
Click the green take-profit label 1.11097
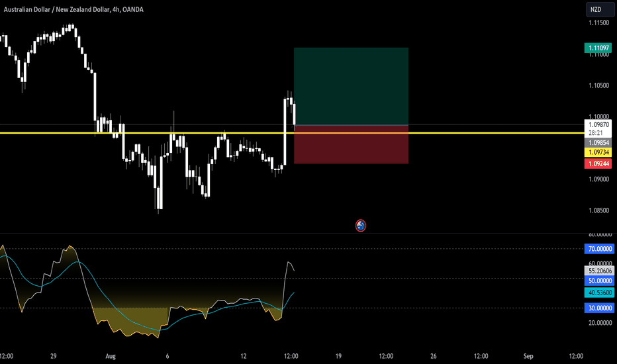point(598,48)
